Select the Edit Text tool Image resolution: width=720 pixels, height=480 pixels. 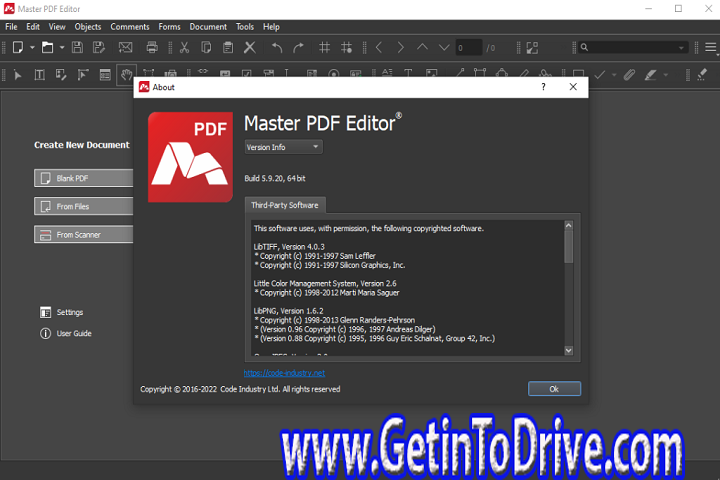pyautogui.click(x=39, y=75)
